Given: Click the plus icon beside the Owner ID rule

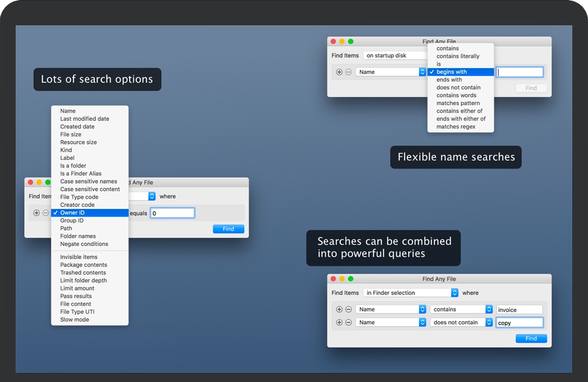Looking at the screenshot, I should (37, 213).
